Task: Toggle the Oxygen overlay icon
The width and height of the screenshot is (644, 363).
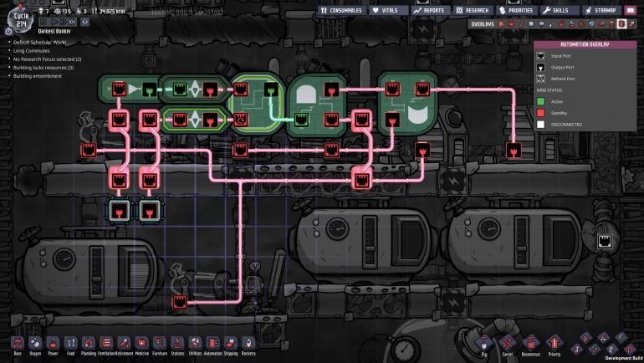Action: pos(501,24)
